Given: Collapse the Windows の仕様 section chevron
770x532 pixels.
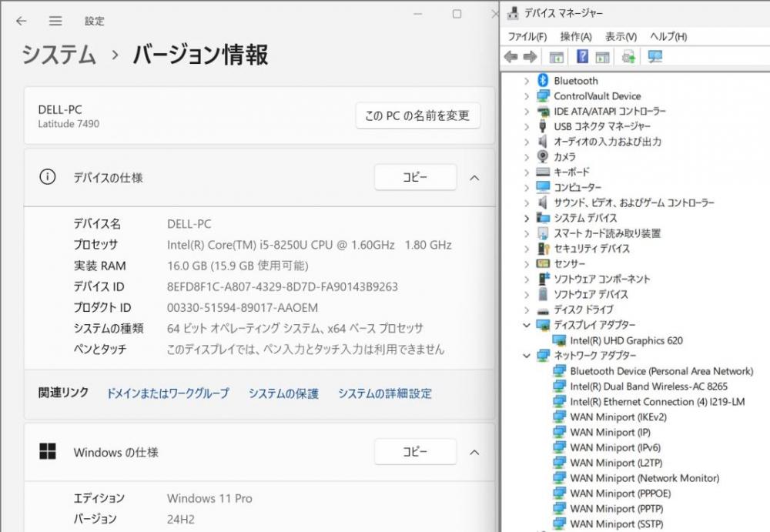Looking at the screenshot, I should pos(474,452).
